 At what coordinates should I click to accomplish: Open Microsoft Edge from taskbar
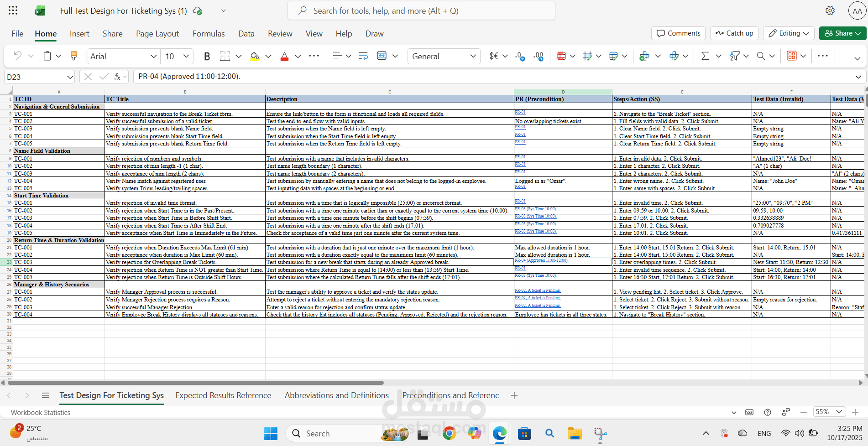pyautogui.click(x=499, y=433)
